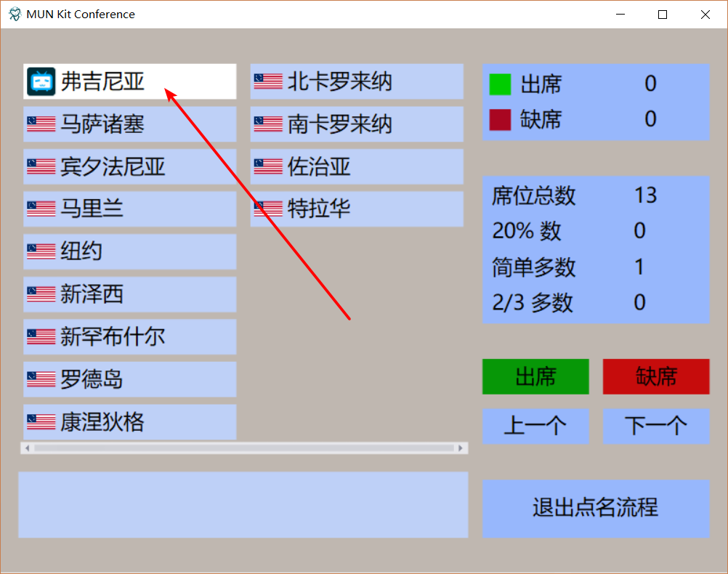Select the 北卡罗来纳 delegate entry
This screenshot has height=574, width=728.
tap(356, 81)
